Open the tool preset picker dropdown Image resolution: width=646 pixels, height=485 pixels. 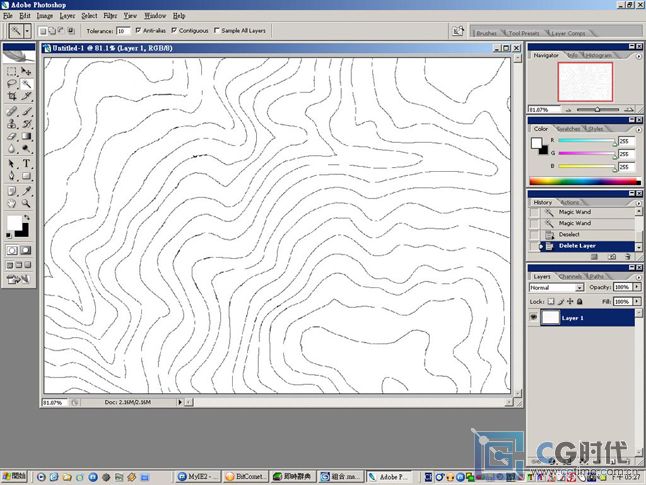click(27, 30)
